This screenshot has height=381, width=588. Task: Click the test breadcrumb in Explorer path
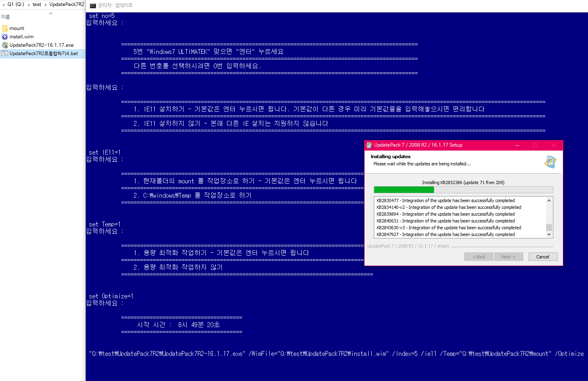[x=37, y=4]
